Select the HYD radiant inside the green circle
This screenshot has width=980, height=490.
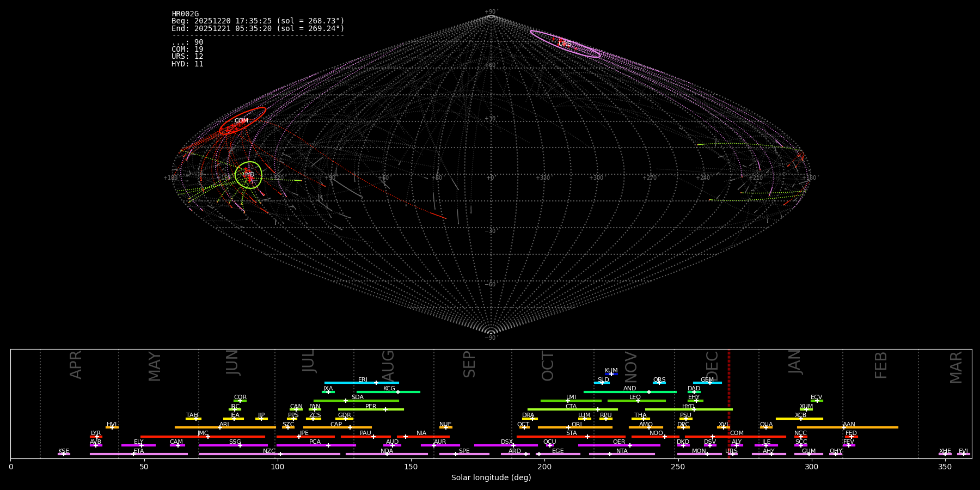(248, 175)
